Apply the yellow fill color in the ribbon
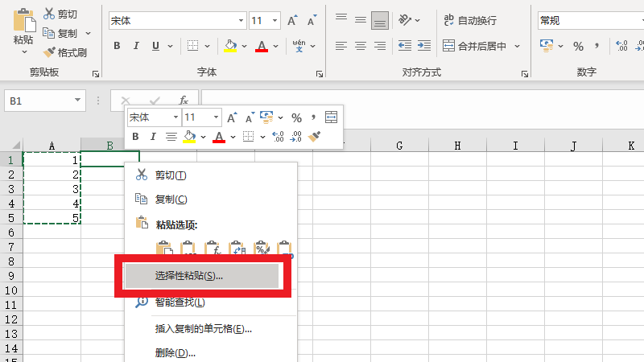Viewport: 644px width, 362px height. [x=230, y=46]
